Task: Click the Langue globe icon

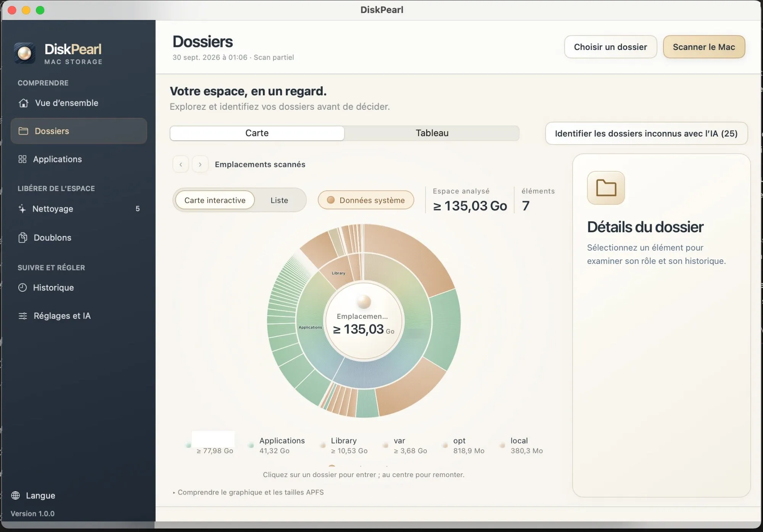Action: pos(16,495)
